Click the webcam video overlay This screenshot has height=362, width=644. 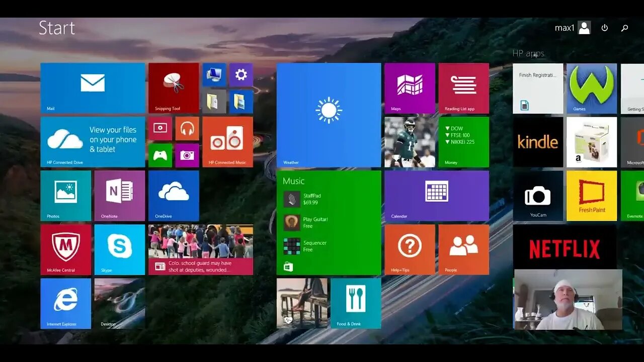568,300
